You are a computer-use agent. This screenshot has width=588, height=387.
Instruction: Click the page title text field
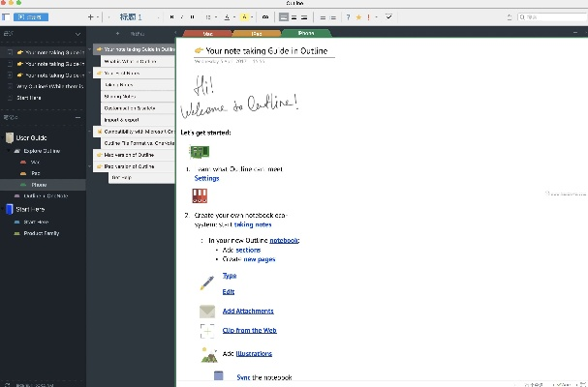tap(264, 51)
